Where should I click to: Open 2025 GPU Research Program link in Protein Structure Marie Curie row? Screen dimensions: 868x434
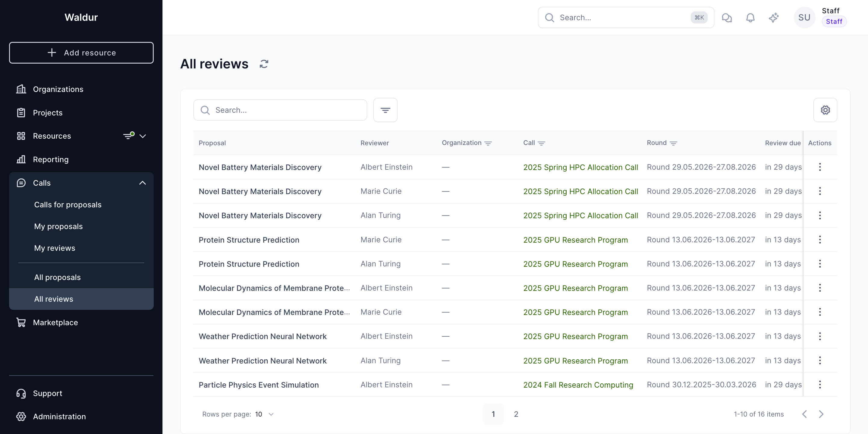(x=575, y=240)
